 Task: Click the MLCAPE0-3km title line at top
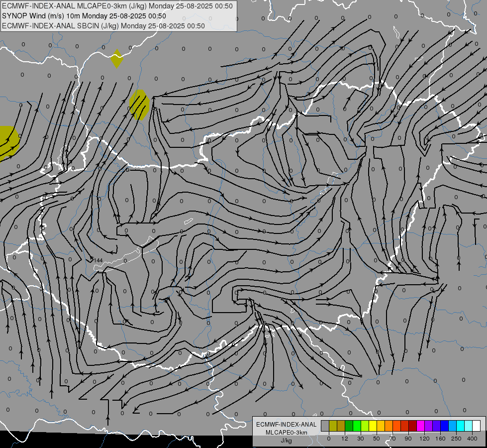tap(117, 6)
